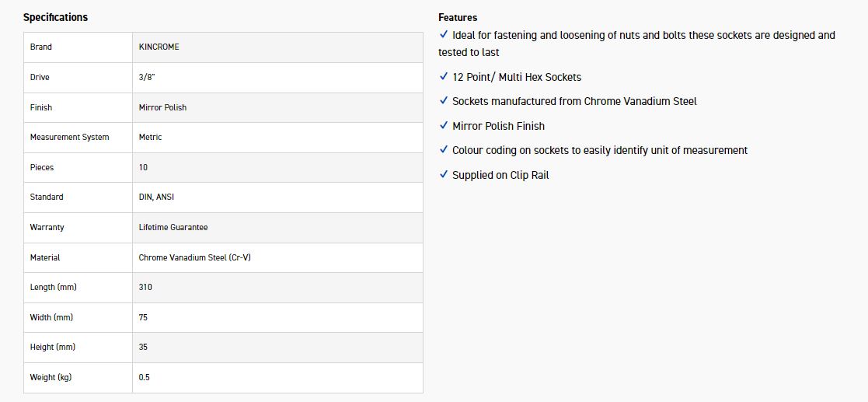This screenshot has height=402, width=868.
Task: Click the 3/8" drive value
Action: coord(148,77)
